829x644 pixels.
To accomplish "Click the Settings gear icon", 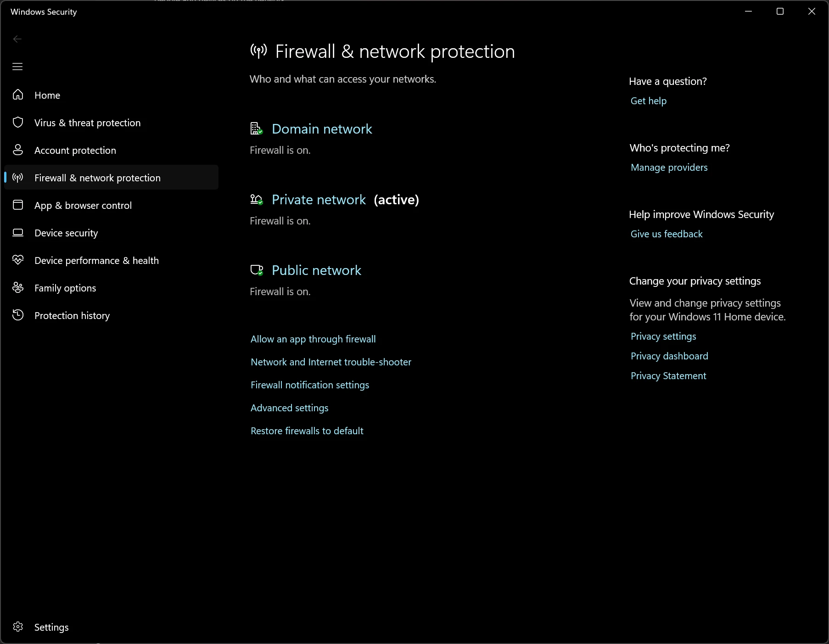I will pyautogui.click(x=18, y=627).
